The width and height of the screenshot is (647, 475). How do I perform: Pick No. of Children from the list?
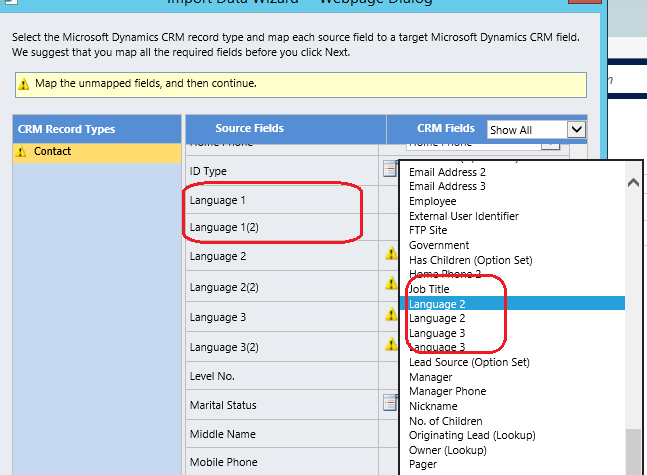click(x=446, y=421)
